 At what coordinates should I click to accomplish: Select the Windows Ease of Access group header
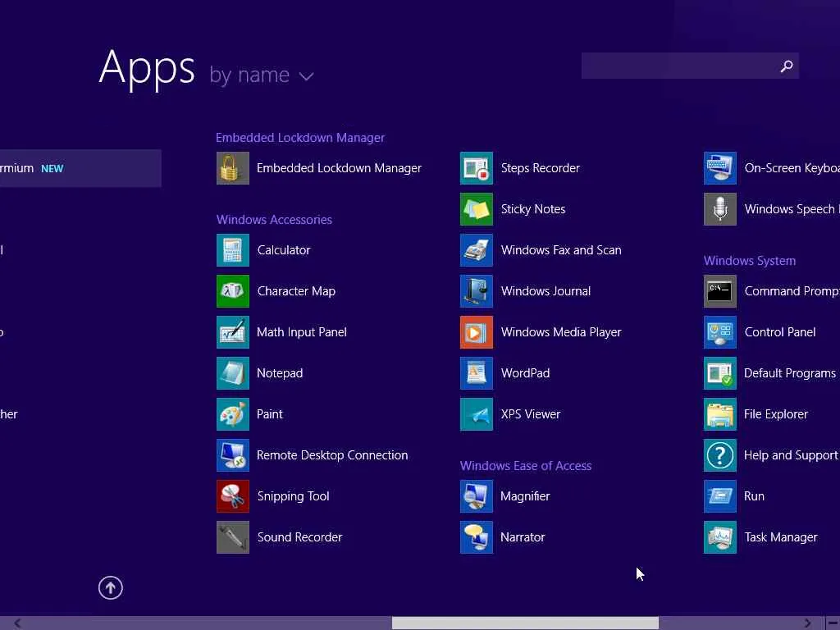click(526, 466)
